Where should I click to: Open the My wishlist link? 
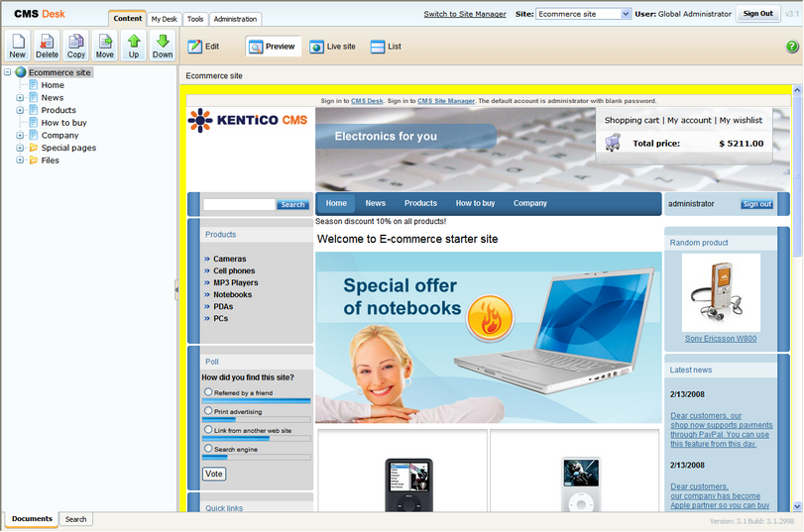tap(741, 120)
